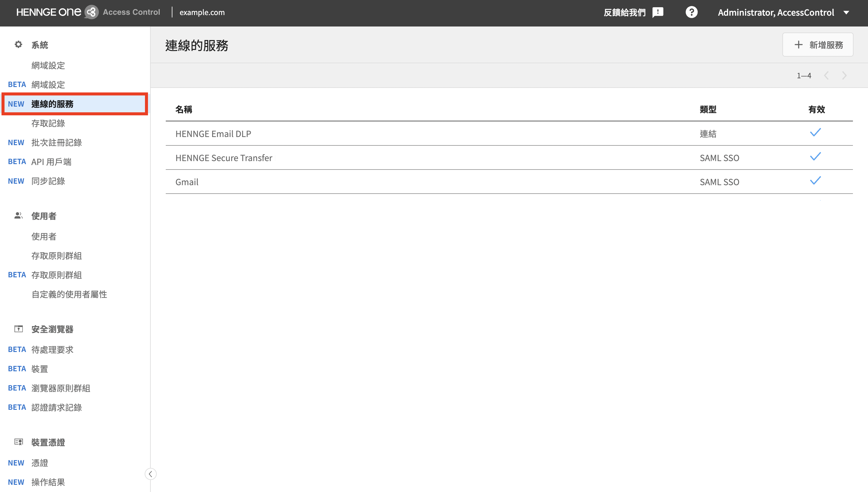Open 存取記錄 in the sidebar
Screen dimensions: 868x492
pyautogui.click(x=48, y=123)
